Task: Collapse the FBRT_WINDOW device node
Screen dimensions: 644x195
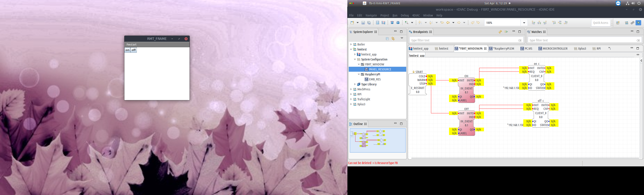Action: click(x=359, y=64)
